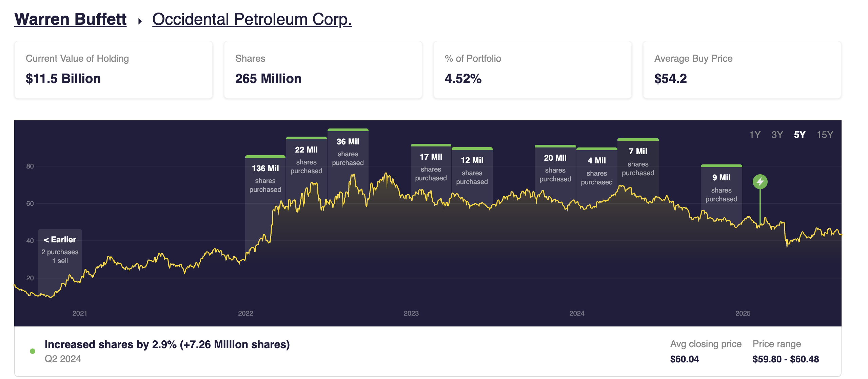Select the 3Y time range
The image size is (868, 379).
[x=777, y=135]
